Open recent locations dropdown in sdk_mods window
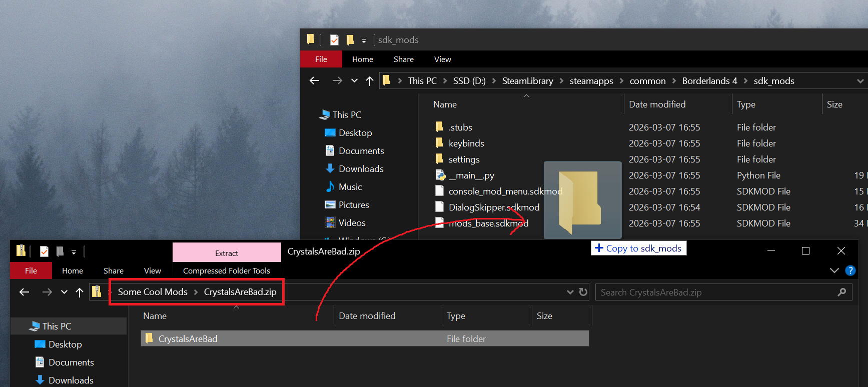This screenshot has width=868, height=387. (x=354, y=81)
